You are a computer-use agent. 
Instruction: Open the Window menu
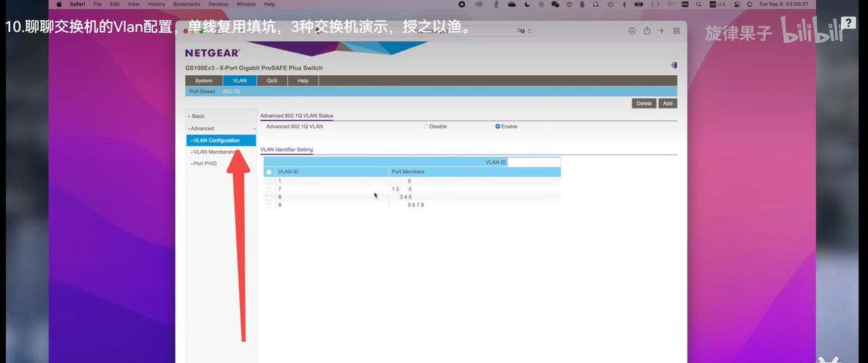[x=246, y=4]
